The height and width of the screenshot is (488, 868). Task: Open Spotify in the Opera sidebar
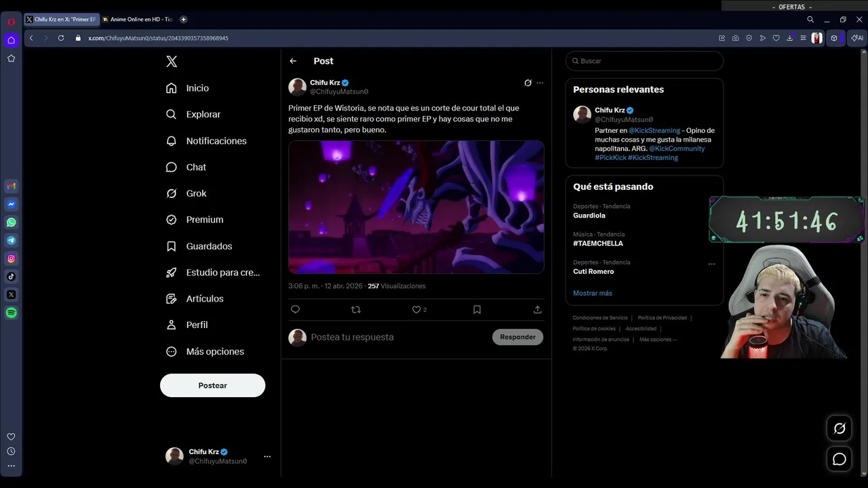(11, 312)
